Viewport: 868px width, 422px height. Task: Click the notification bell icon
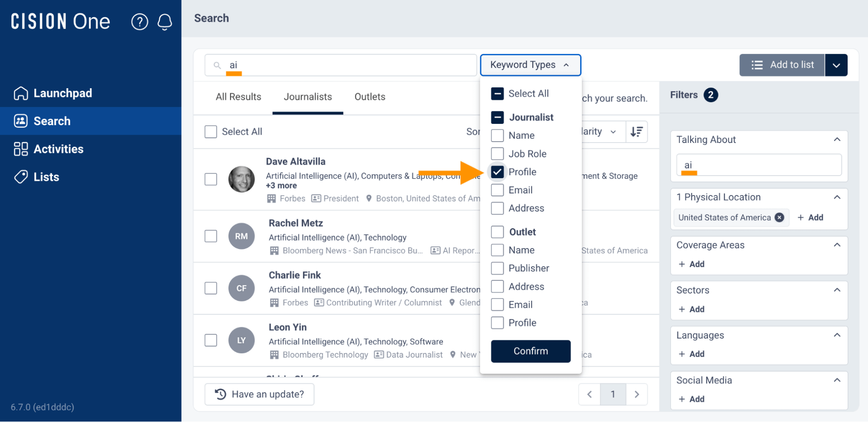point(165,22)
